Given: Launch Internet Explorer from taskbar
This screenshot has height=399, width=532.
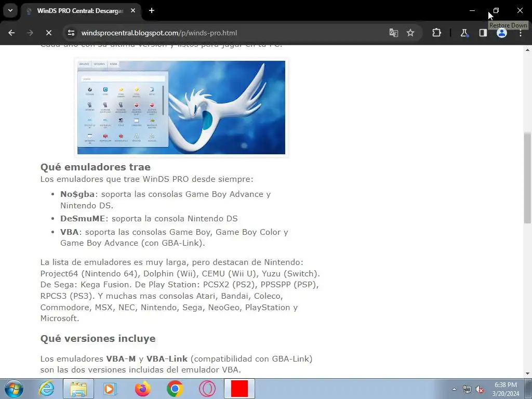Looking at the screenshot, I should (x=46, y=389).
